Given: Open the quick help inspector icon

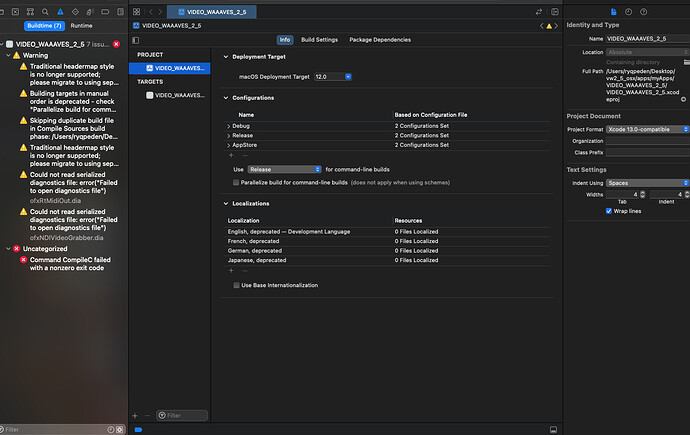Looking at the screenshot, I should coord(643,12).
